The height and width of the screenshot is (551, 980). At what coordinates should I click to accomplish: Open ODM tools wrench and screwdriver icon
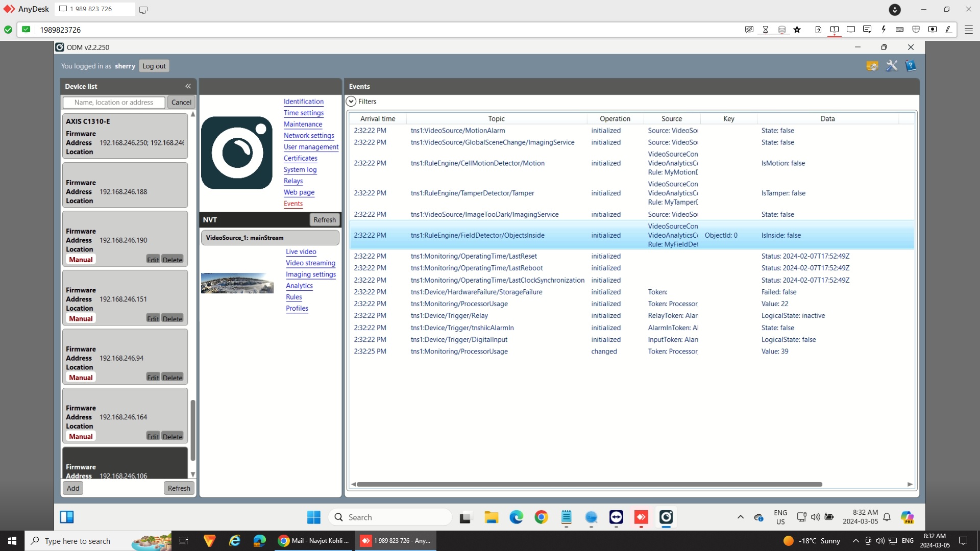click(x=892, y=66)
